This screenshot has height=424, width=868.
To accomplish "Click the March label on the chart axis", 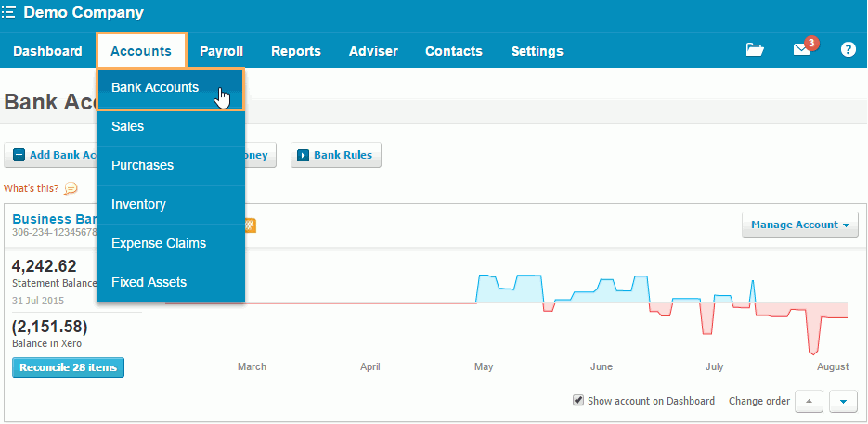I will tap(252, 366).
